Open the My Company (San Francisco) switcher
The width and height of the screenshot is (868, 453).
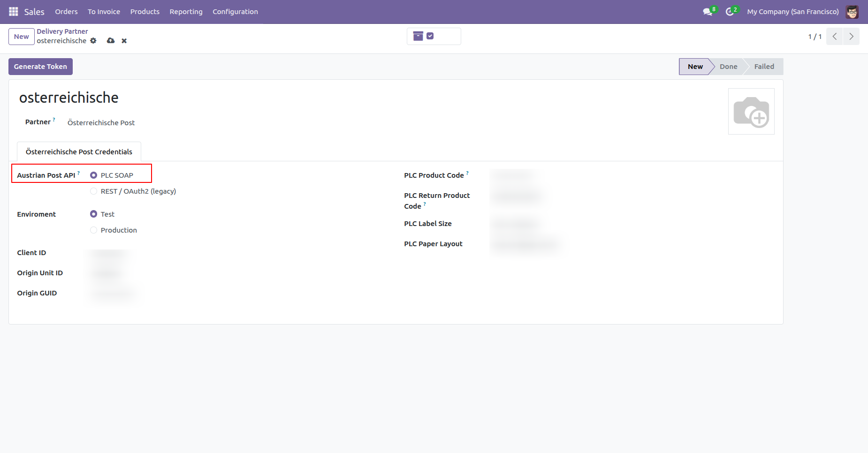793,12
